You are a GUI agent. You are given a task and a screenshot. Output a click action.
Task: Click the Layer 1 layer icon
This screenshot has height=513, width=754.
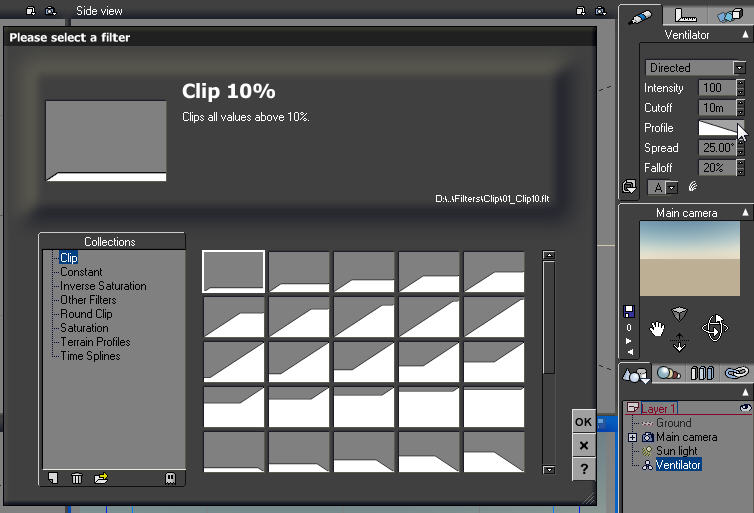coord(633,408)
